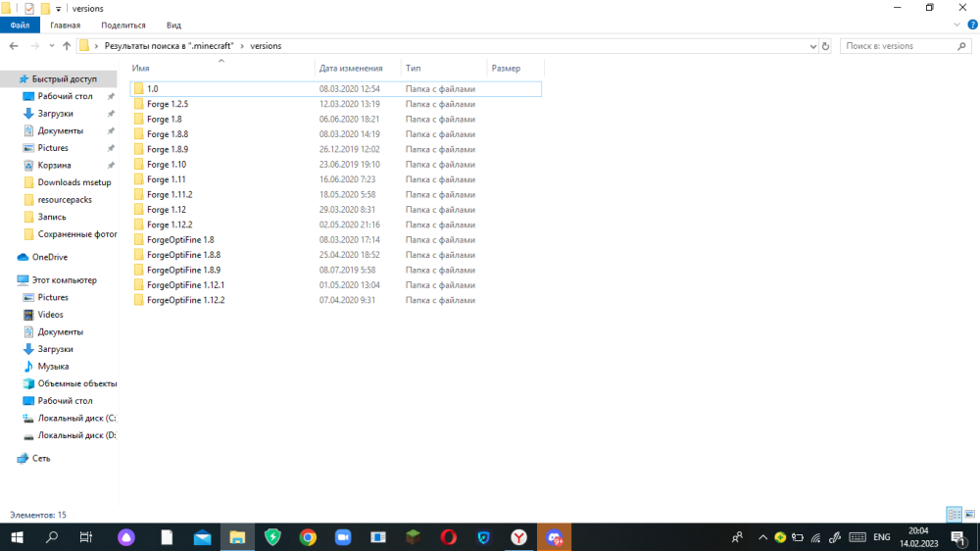
Task: Expand the address bar history dropdown
Action: pos(812,46)
